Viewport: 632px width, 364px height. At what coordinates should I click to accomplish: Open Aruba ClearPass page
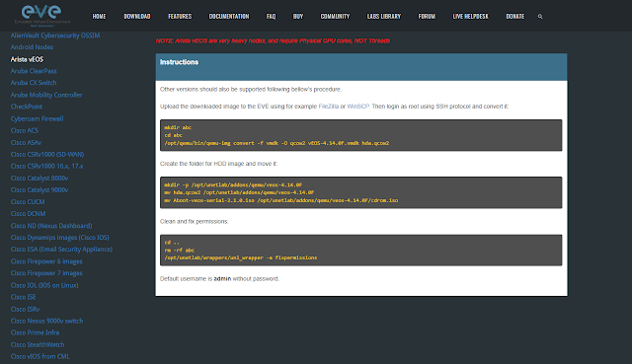click(34, 71)
